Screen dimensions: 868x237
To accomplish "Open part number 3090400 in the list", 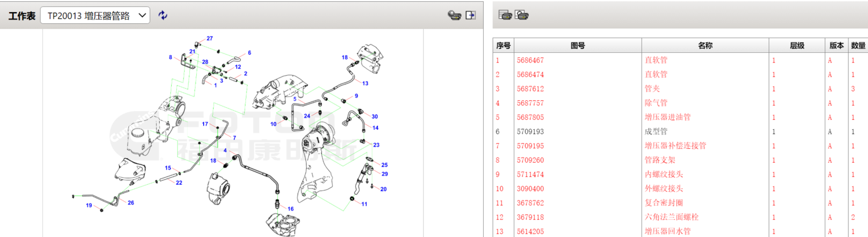I will [529, 189].
